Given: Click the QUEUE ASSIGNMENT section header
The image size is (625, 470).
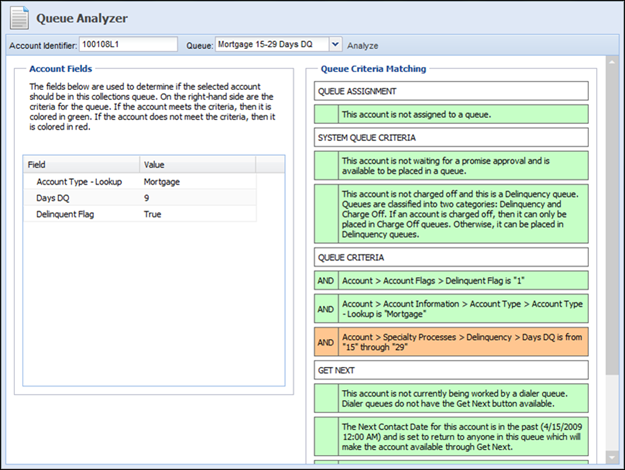Looking at the screenshot, I should click(451, 91).
